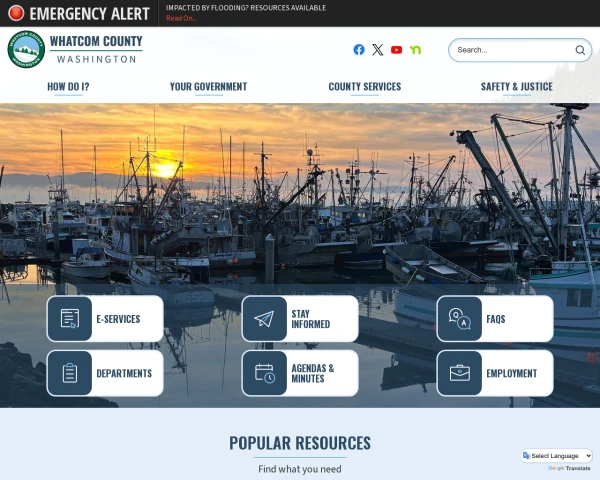View the FAQs label
The image size is (600, 480).
tap(496, 319)
